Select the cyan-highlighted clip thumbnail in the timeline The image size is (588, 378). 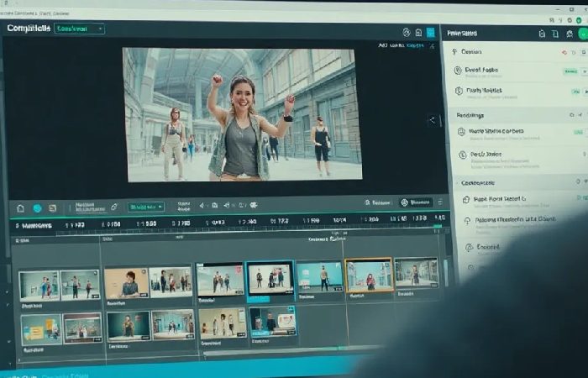pos(270,278)
